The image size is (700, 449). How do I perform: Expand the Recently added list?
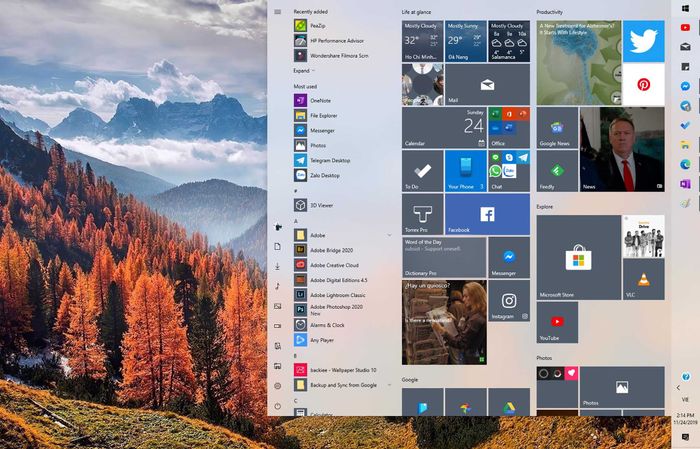coord(304,71)
